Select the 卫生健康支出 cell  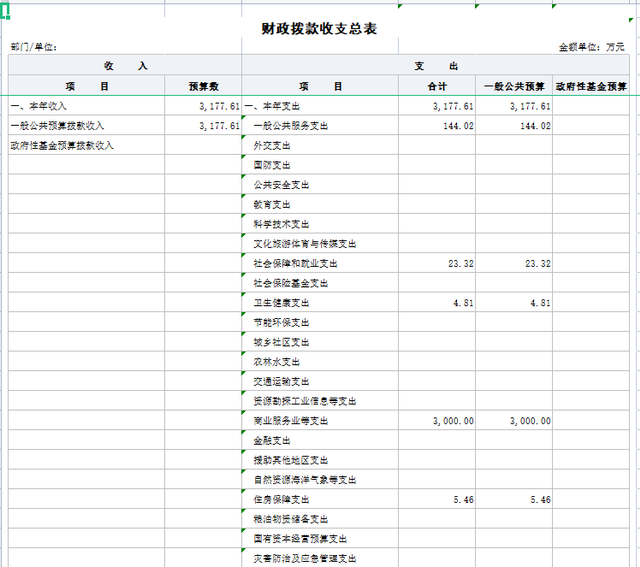(x=281, y=303)
